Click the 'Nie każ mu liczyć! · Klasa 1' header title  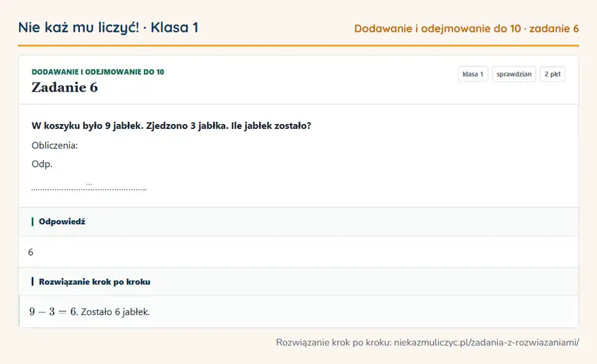tap(108, 28)
